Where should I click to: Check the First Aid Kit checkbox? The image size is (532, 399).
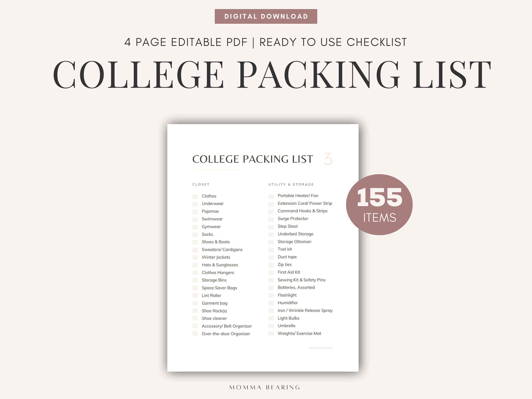pos(271,273)
